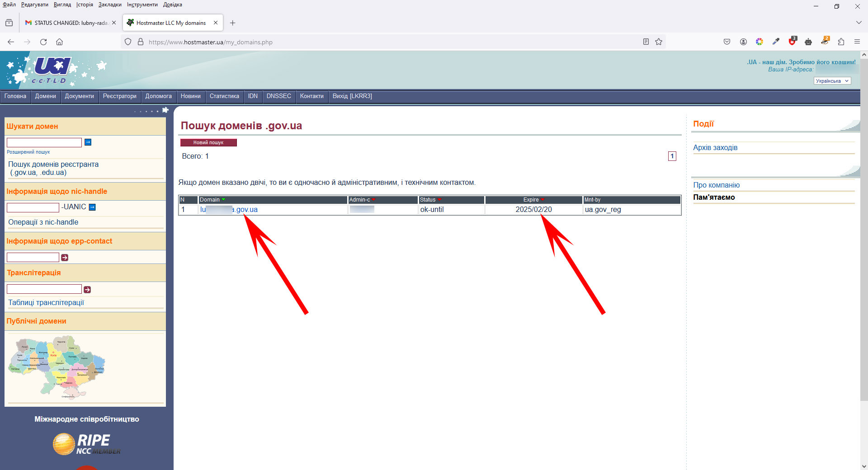Open the Файл menu

coord(9,5)
